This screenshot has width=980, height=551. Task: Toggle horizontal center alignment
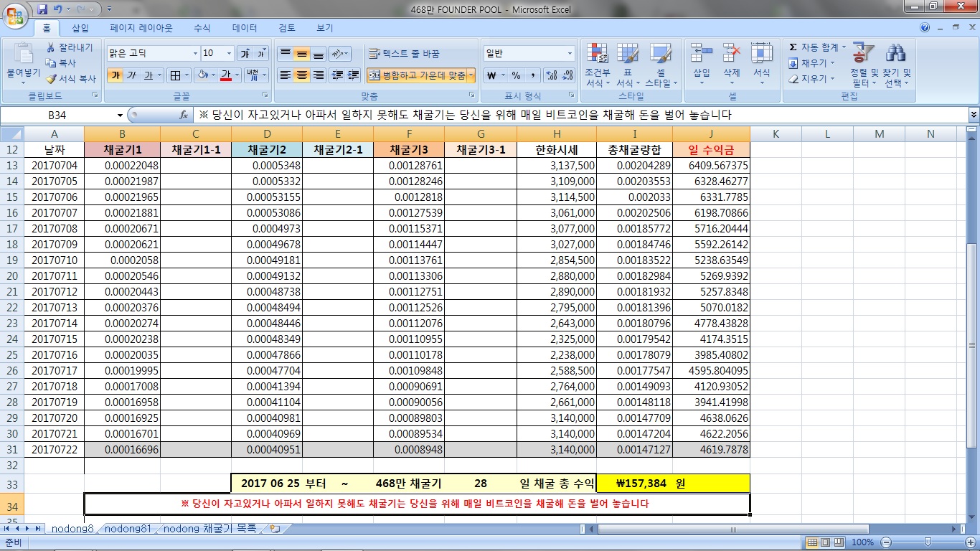coord(301,75)
